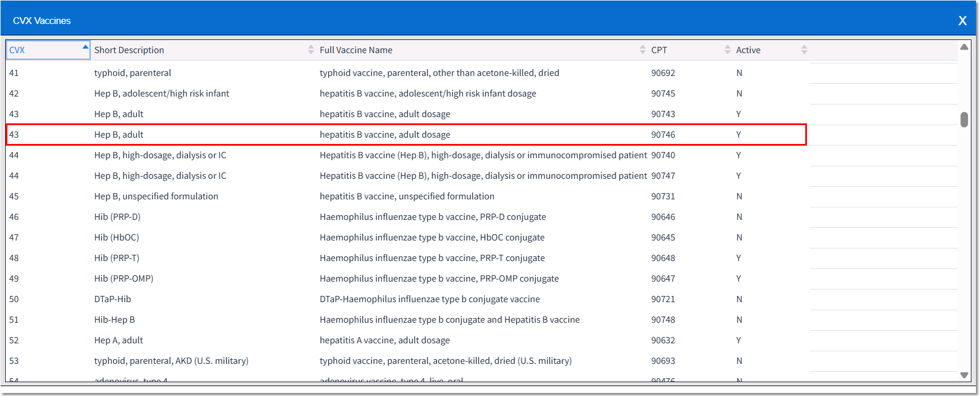Click 'hepatitis A vaccine, adult dosage' full name
Viewport: 980px width, 397px height.
[385, 340]
